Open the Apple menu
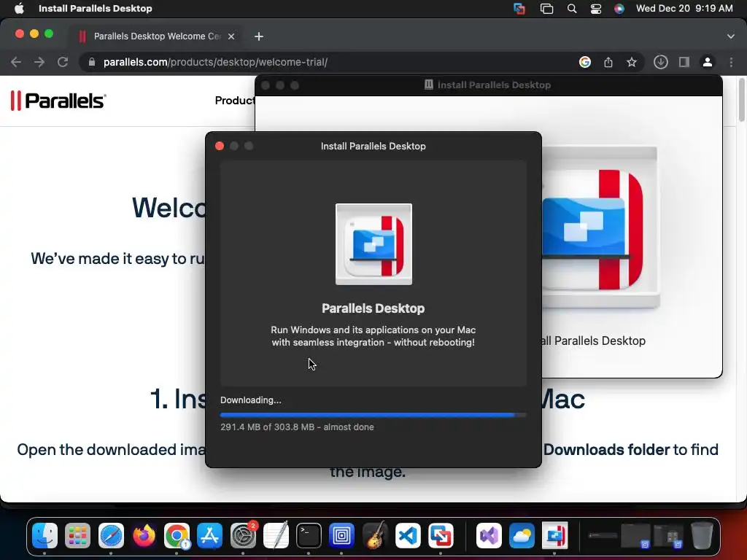Viewport: 747px width, 560px height. (19, 8)
